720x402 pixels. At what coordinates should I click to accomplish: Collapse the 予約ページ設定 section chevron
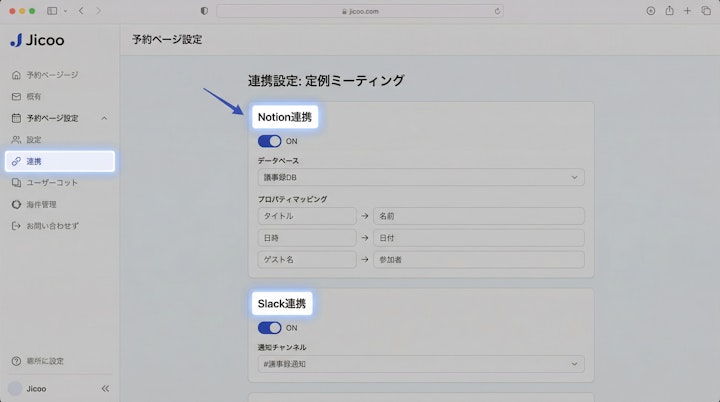point(104,118)
